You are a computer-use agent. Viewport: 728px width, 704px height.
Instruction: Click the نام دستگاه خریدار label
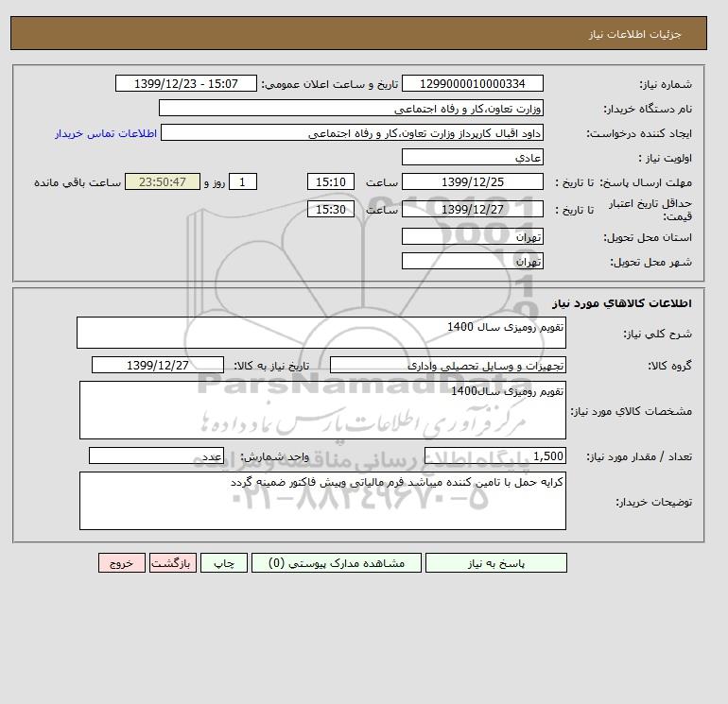click(648, 109)
